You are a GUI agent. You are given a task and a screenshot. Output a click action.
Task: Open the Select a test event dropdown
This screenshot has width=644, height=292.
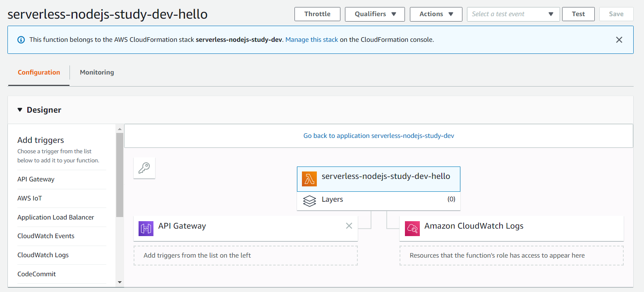click(513, 14)
